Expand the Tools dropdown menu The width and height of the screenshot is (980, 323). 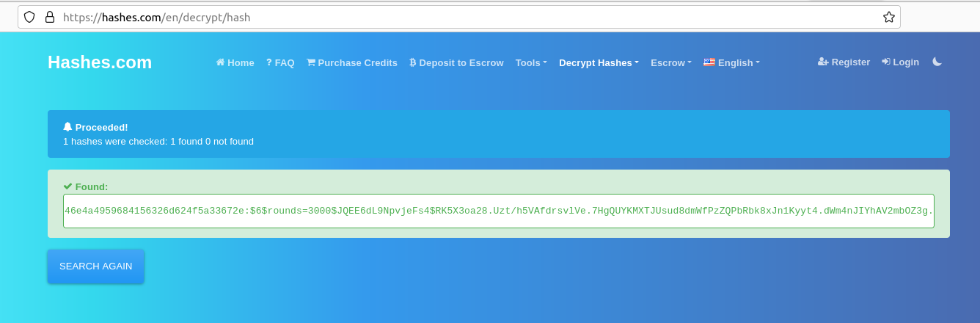[x=531, y=63]
